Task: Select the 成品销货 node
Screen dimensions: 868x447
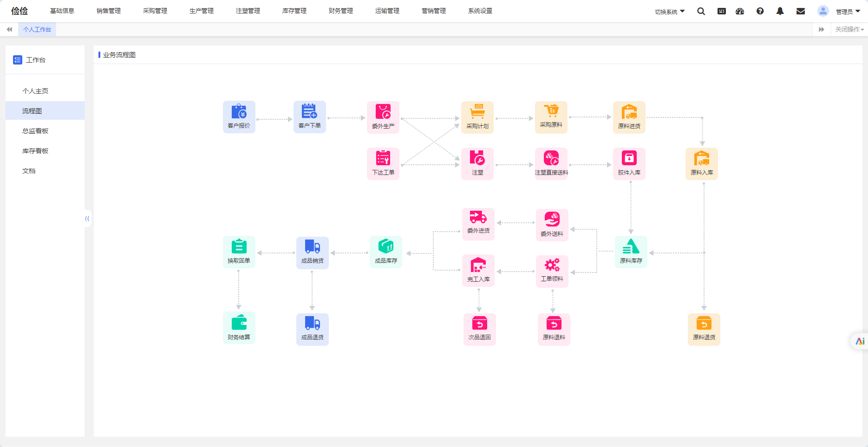Action: pos(313,253)
